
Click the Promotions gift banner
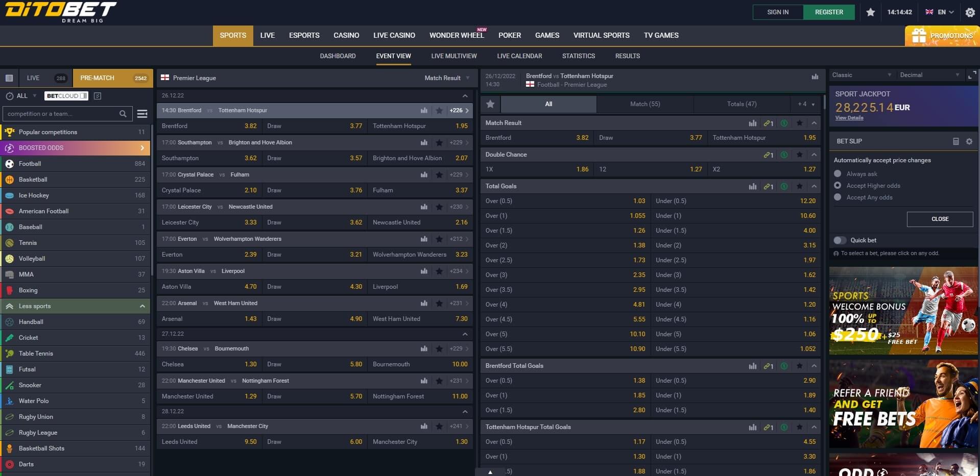[942, 36]
